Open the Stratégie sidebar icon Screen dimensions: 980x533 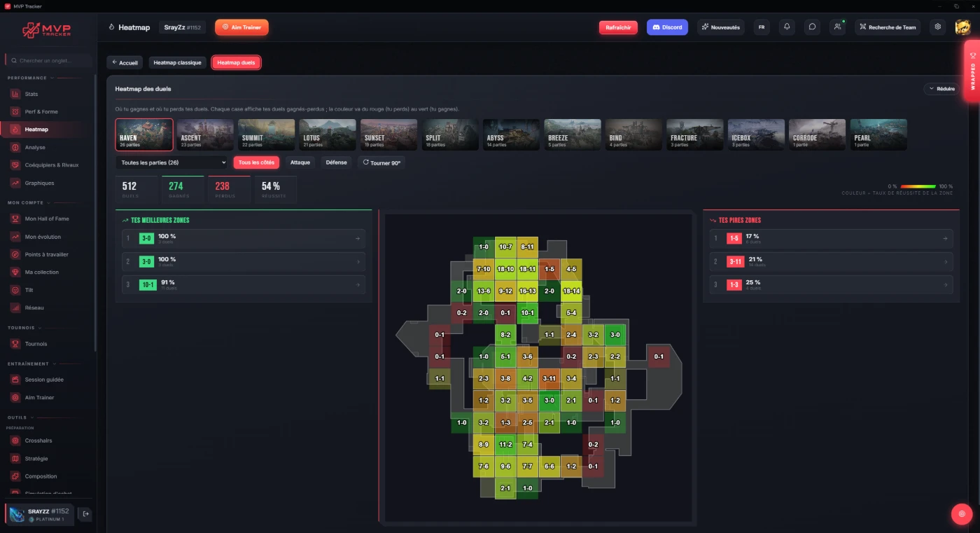[x=15, y=459]
